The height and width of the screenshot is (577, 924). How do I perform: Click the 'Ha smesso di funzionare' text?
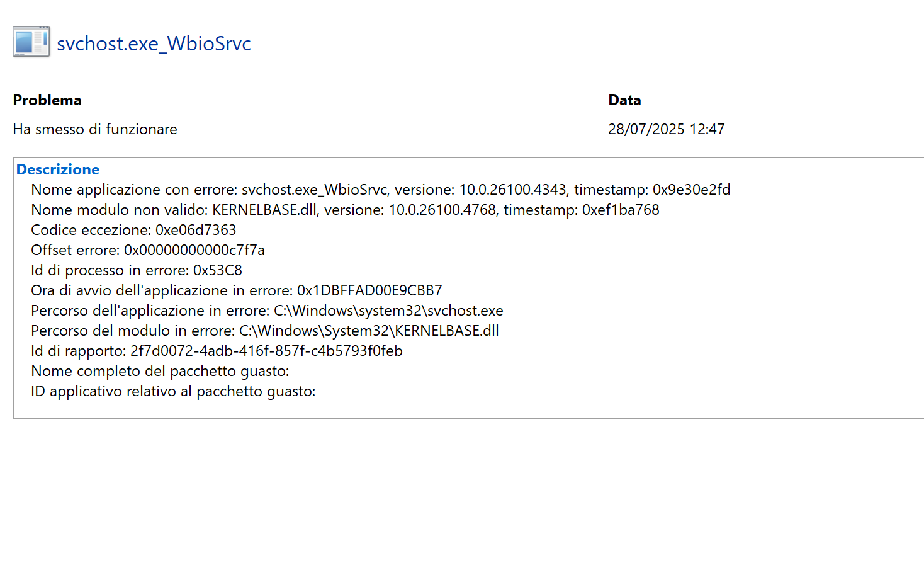(95, 129)
